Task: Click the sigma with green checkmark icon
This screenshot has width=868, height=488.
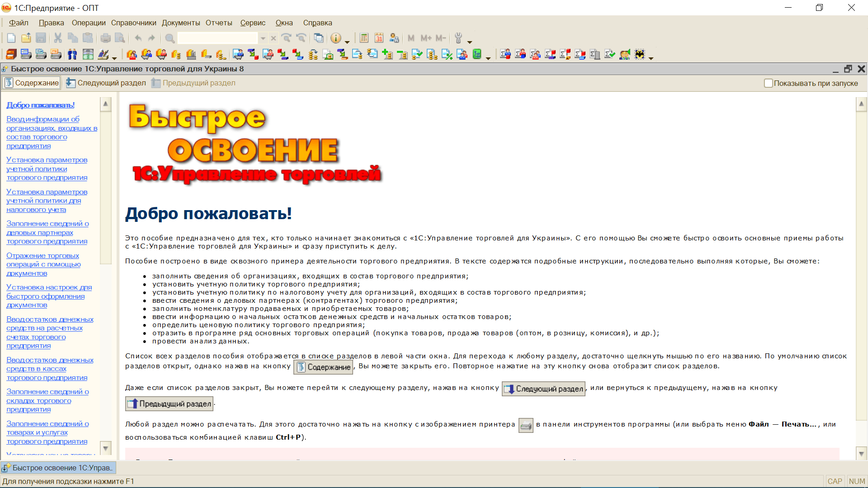Action: click(x=610, y=55)
